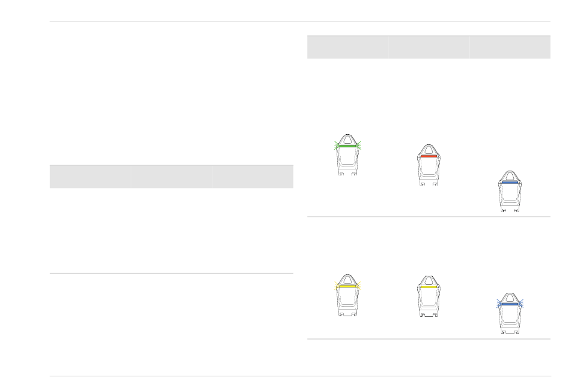Click middle gray header cell of left table
The width and height of the screenshot is (567, 392).
[171, 177]
